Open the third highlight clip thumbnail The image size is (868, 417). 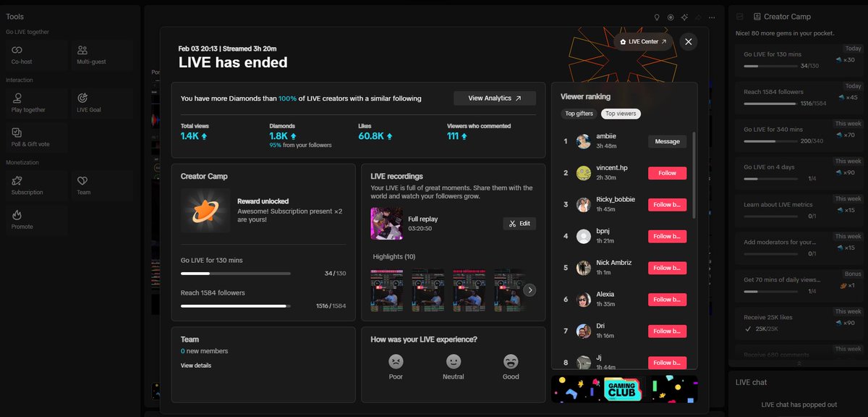click(469, 290)
